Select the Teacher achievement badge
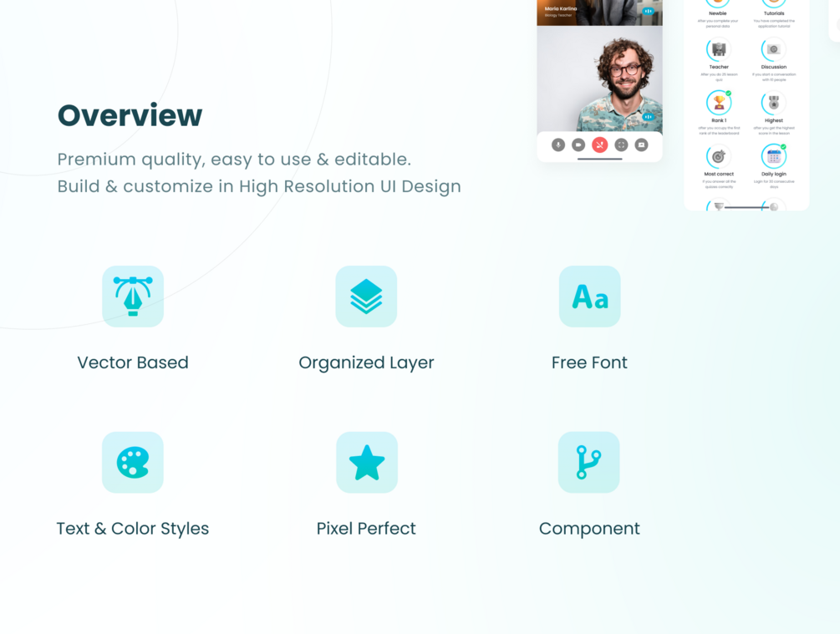Viewport: 840px width, 634px height. (x=719, y=50)
